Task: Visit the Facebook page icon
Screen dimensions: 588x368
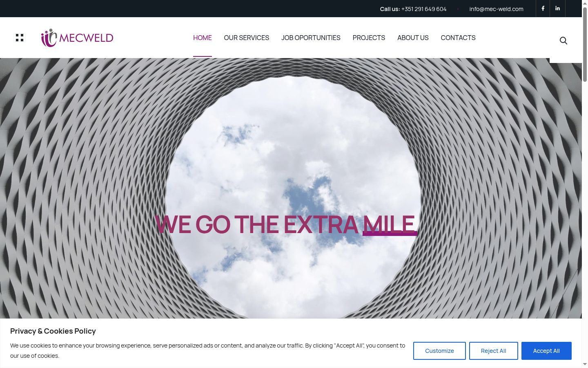Action: tap(543, 8)
